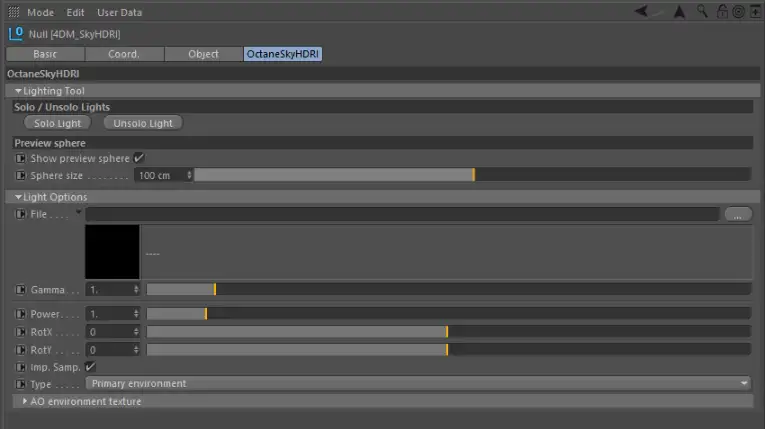
Task: Collapse the Lighting Tool section
Action: 18,91
